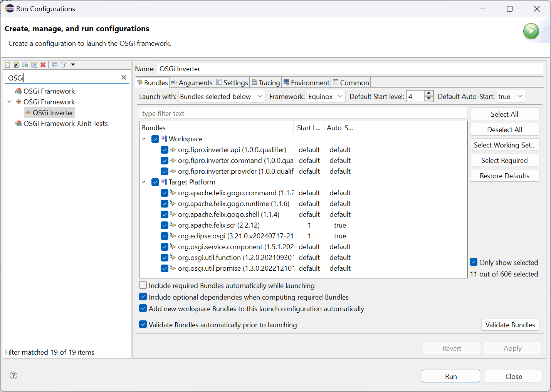551x392 pixels.
Task: Click the Name field OSGi Inverter
Action: (350, 69)
